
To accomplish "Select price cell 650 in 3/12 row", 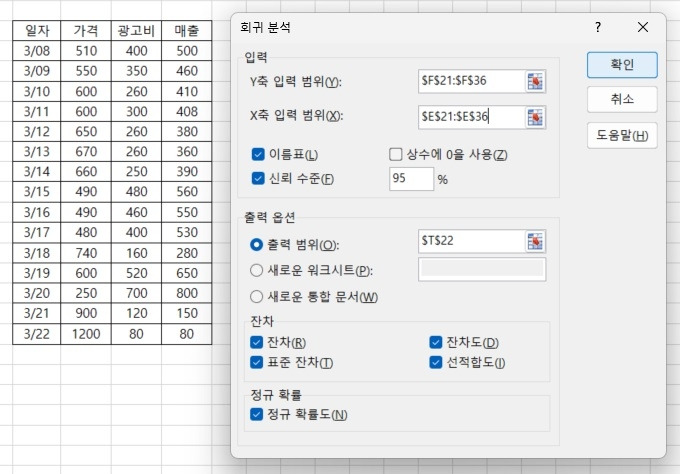I will (86, 131).
